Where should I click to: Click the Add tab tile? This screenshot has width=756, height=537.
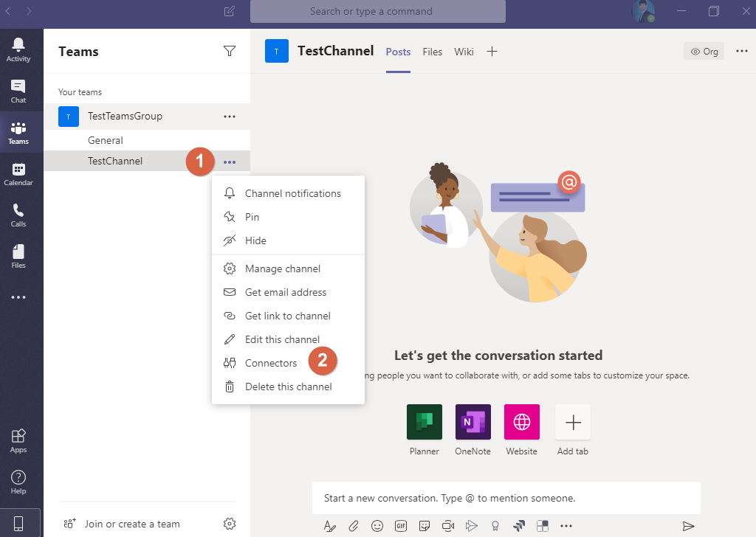[x=573, y=422]
